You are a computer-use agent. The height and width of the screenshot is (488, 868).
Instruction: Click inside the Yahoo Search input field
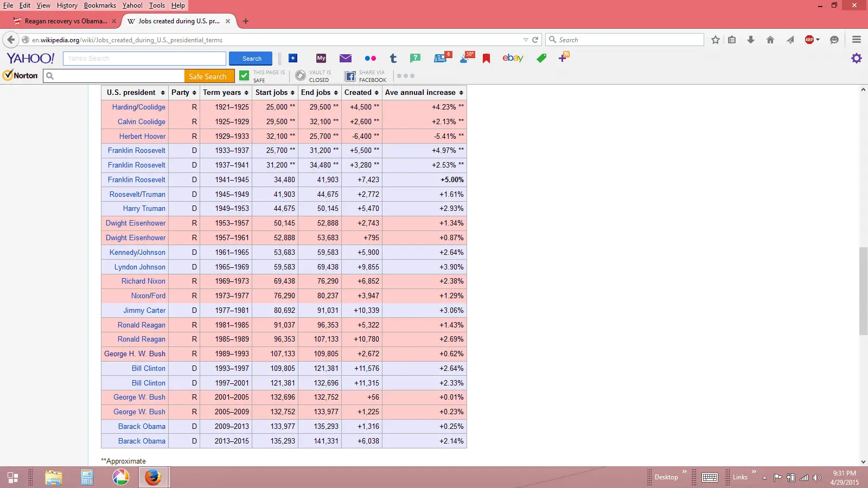(144, 58)
